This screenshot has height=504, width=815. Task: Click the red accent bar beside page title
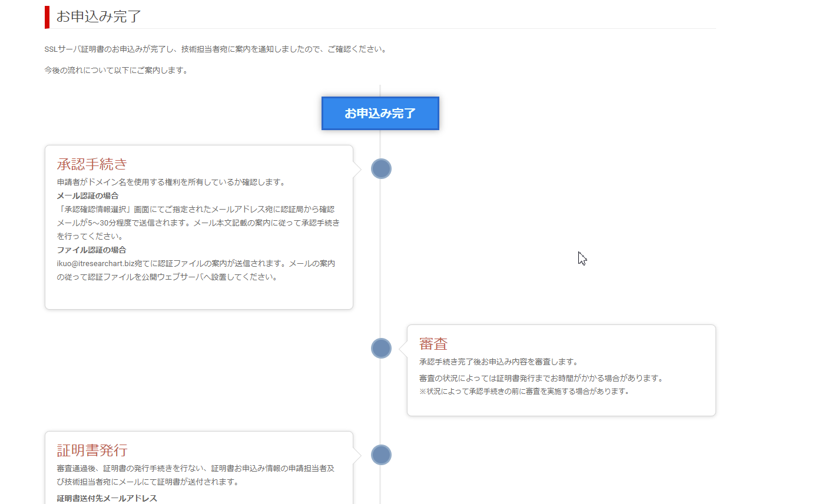pyautogui.click(x=47, y=17)
